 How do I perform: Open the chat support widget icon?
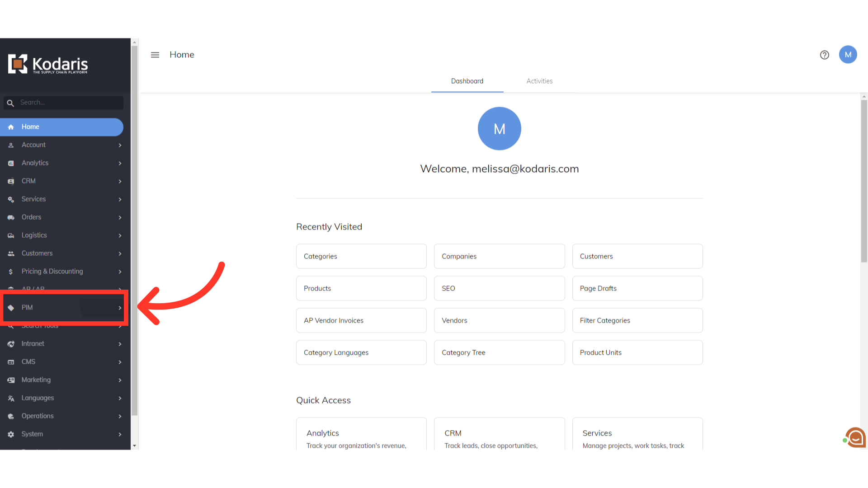pyautogui.click(x=855, y=437)
